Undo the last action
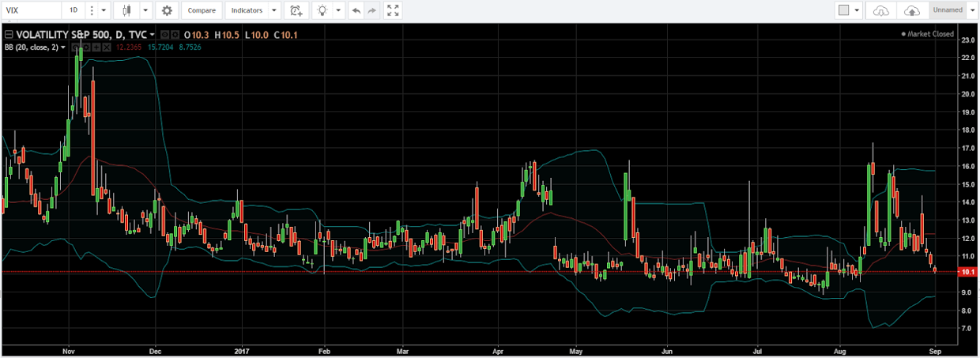Screen dimensions: 980x358 pos(356,10)
